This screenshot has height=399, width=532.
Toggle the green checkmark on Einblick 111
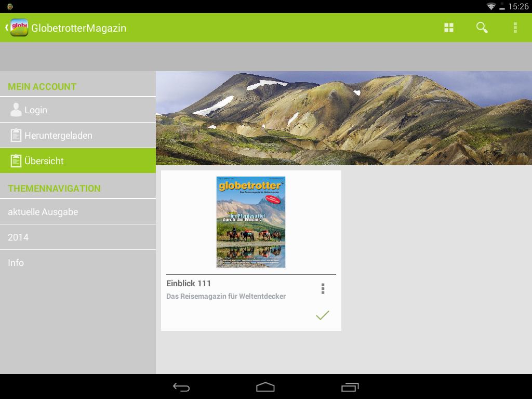[322, 315]
